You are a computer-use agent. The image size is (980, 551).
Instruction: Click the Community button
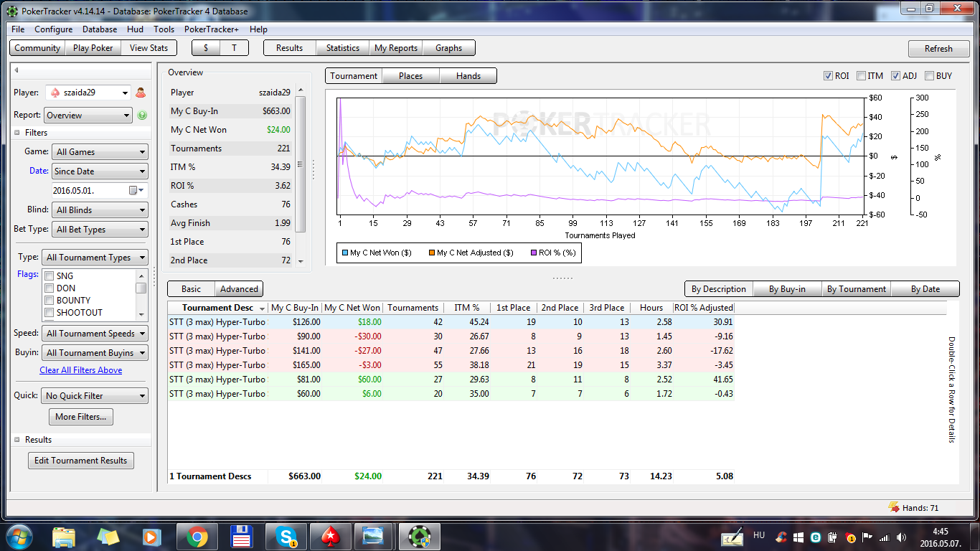pyautogui.click(x=37, y=48)
